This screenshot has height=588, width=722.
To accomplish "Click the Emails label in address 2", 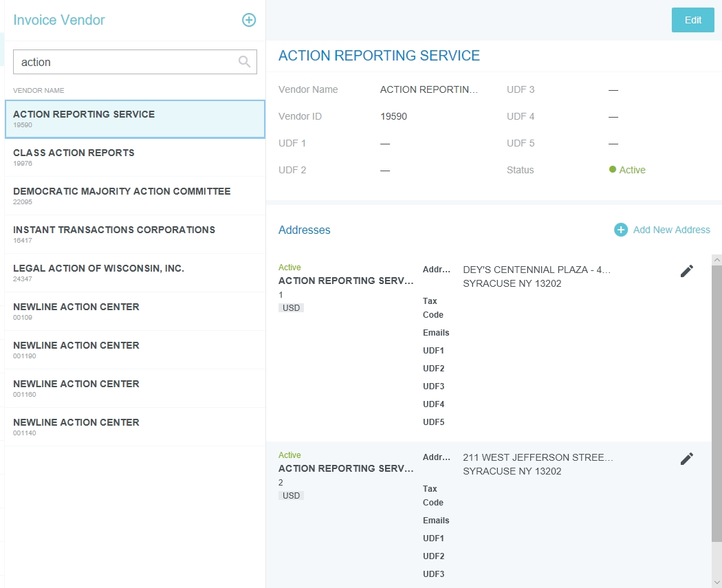I will [436, 521].
